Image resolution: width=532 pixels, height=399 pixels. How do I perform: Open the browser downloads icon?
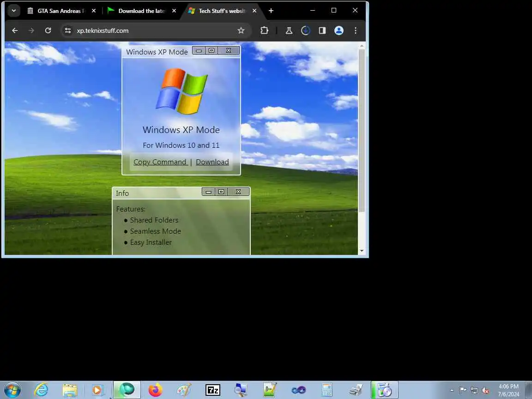(x=305, y=30)
